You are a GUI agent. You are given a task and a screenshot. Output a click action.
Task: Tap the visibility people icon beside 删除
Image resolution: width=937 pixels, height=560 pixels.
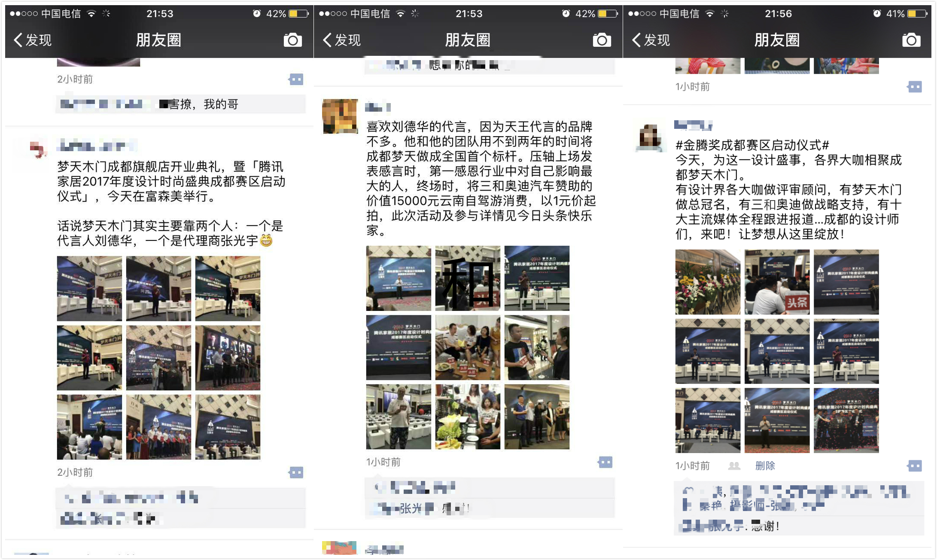734,466
